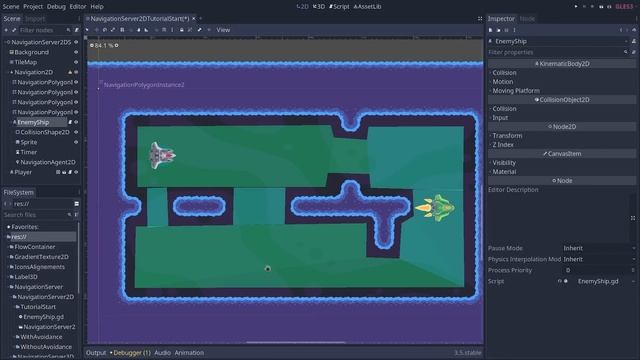Expand the Z Index property group
Viewport: 640px width, 360px height.
[503, 144]
